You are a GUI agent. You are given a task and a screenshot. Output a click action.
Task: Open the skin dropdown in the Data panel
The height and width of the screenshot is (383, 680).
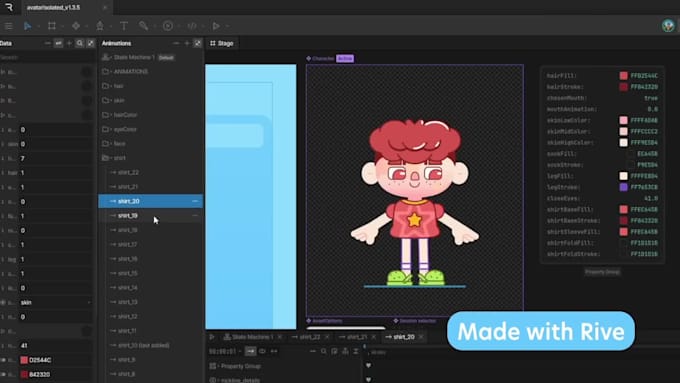pos(56,302)
